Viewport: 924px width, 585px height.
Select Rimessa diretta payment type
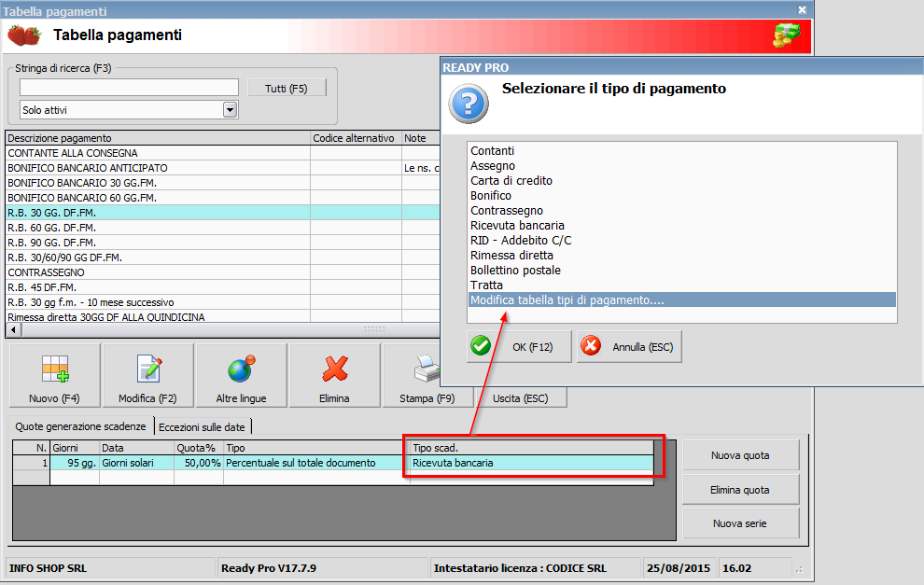[x=682, y=255]
